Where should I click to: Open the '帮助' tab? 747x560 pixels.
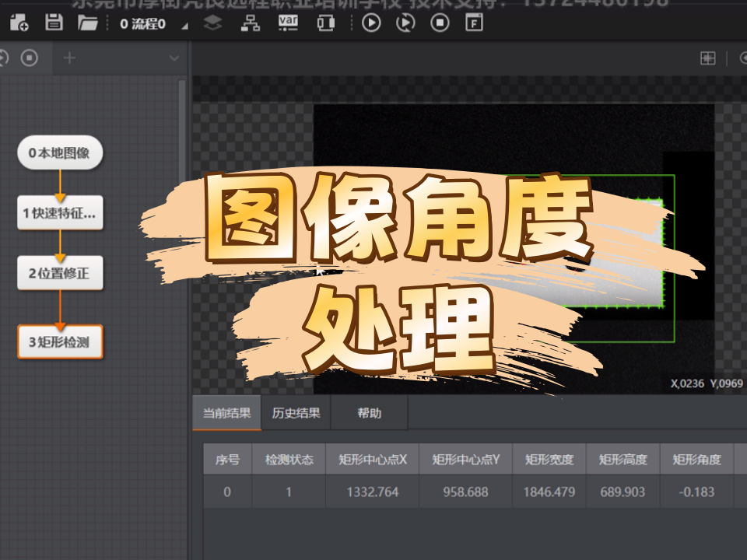point(370,414)
